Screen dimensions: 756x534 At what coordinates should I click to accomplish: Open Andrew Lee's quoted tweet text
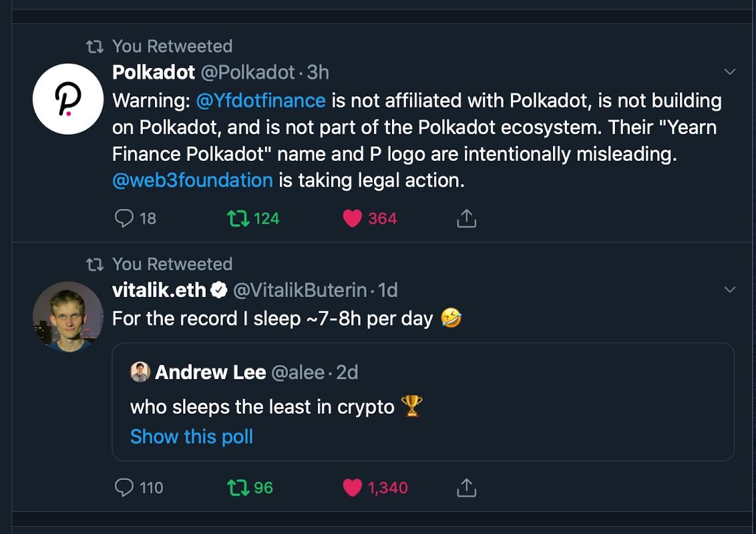(262, 407)
